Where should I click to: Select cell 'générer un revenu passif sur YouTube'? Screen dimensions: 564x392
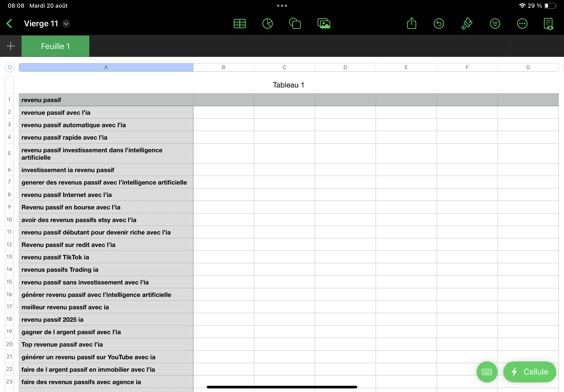106,357
